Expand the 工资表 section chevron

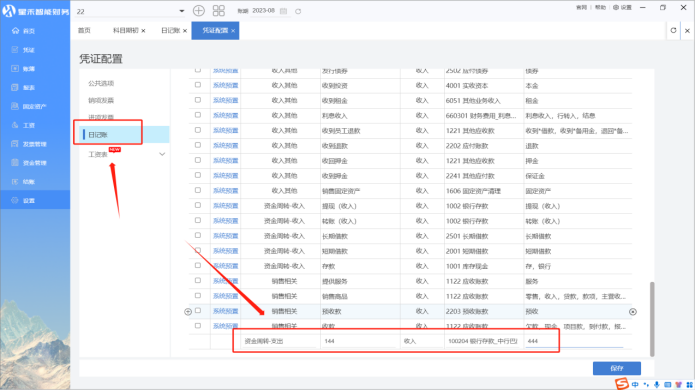162,154
